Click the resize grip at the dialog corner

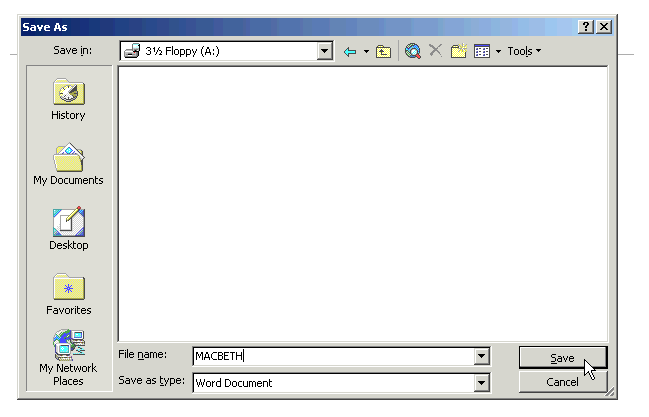click(x=610, y=392)
